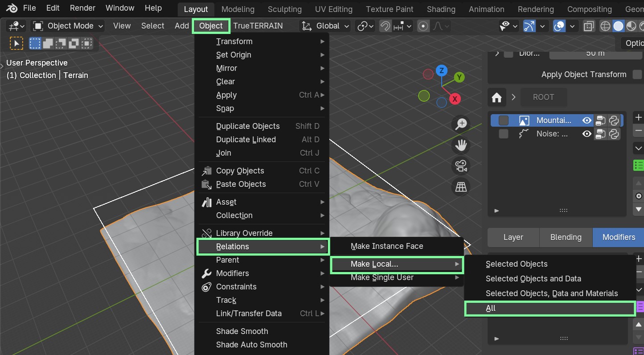The image size is (644, 355).
Task: Select the Tweak tool arrow icon
Action: 16,43
